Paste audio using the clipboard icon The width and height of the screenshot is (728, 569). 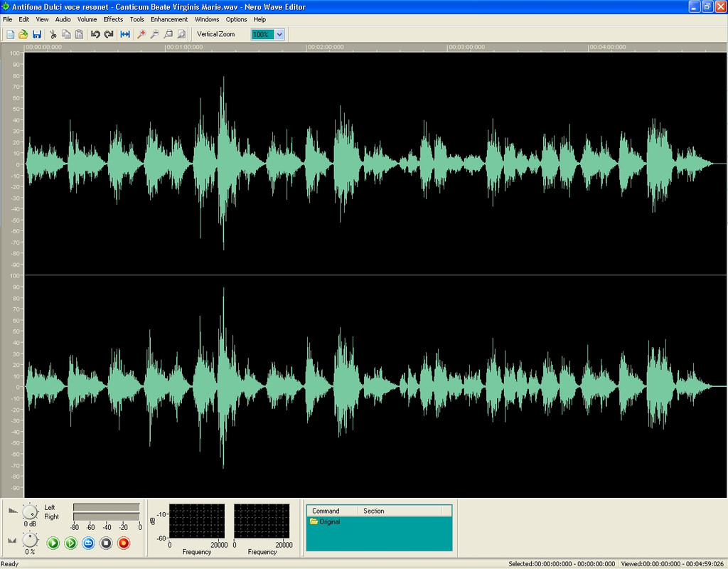pyautogui.click(x=80, y=34)
